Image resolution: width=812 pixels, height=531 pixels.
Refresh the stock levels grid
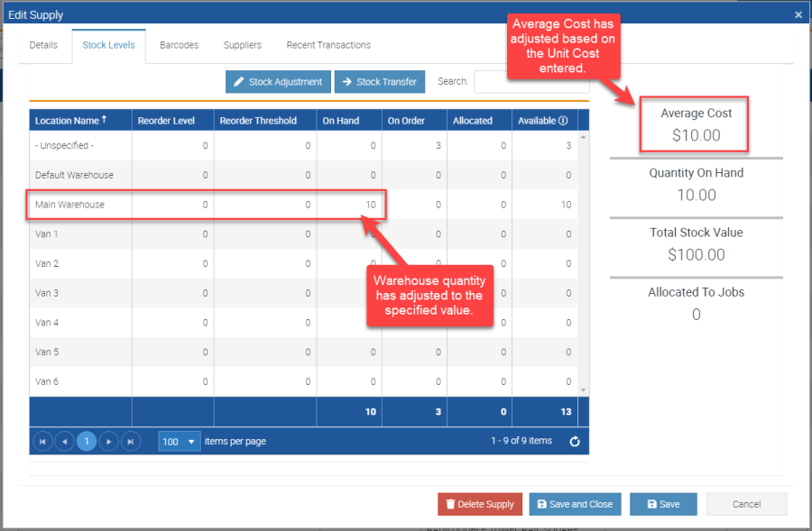575,442
